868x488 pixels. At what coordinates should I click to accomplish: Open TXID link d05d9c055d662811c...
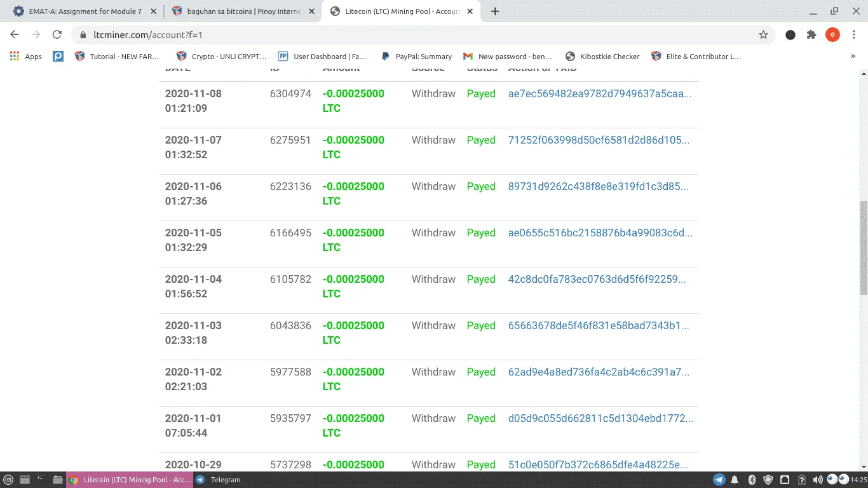pyautogui.click(x=601, y=418)
